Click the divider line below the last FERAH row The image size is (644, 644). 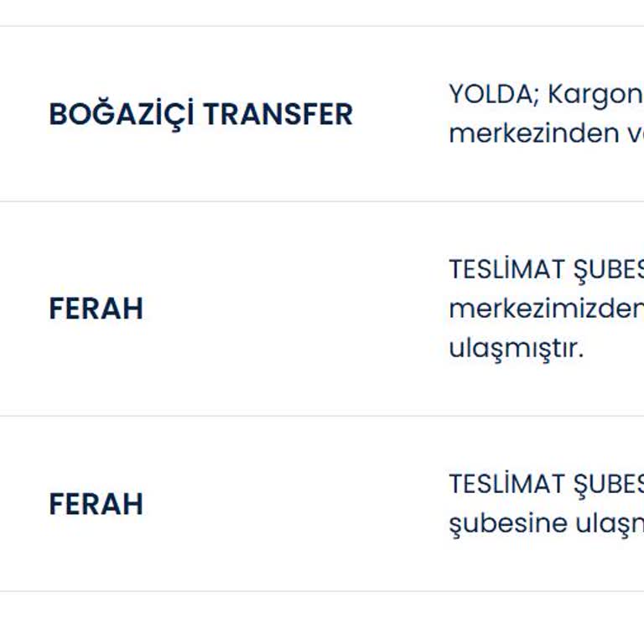click(x=322, y=591)
